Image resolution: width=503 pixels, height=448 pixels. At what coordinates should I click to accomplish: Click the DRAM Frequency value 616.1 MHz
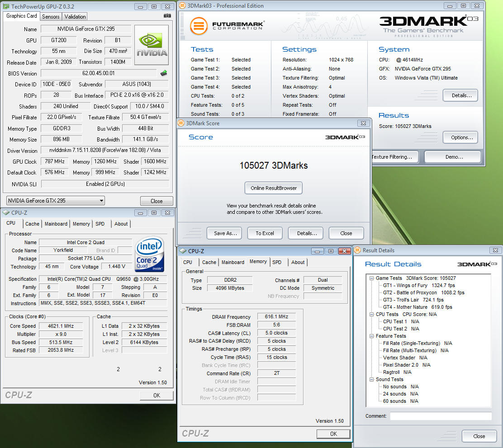tap(276, 317)
